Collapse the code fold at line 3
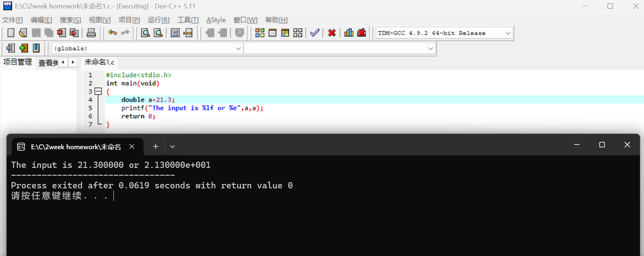Screen dimensions: 644x256 [x=98, y=91]
